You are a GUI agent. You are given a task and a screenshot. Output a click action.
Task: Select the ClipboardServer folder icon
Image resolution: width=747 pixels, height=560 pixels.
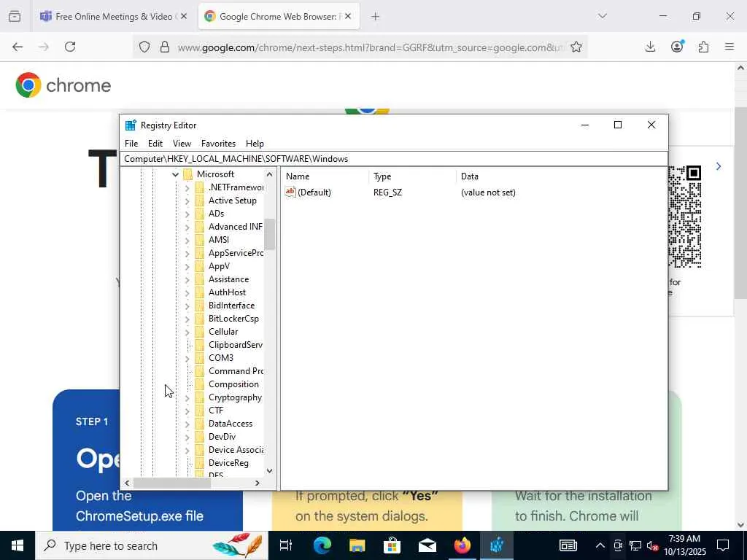point(200,345)
